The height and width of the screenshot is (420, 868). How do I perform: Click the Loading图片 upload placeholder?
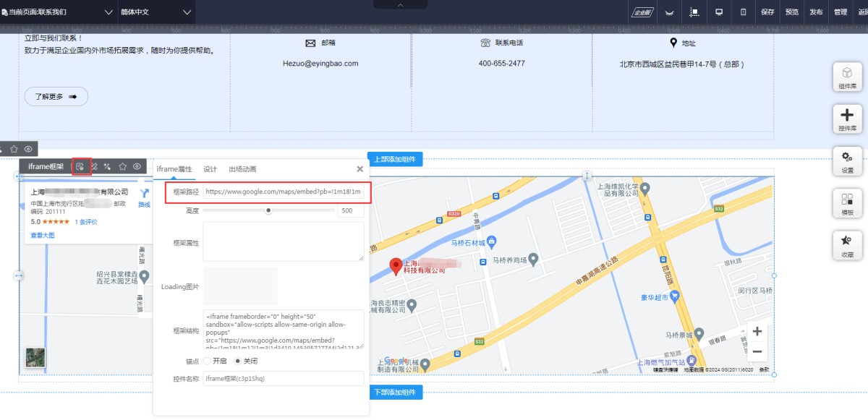click(x=240, y=286)
